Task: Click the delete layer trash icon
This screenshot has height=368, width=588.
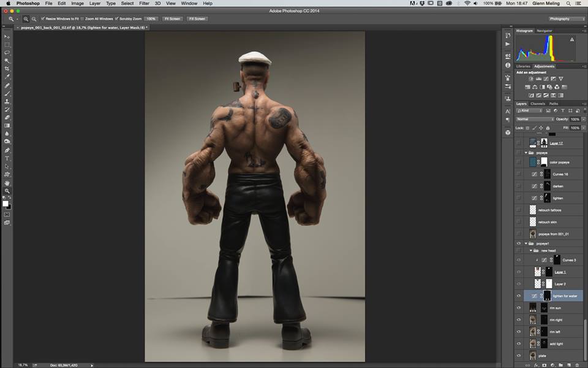Action: click(577, 365)
